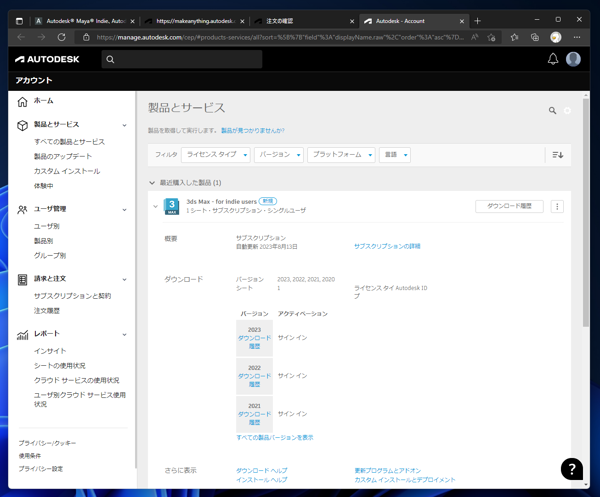Image resolution: width=600 pixels, height=497 pixels.
Task: Click the page vertical scrollbar
Action: coord(586,213)
